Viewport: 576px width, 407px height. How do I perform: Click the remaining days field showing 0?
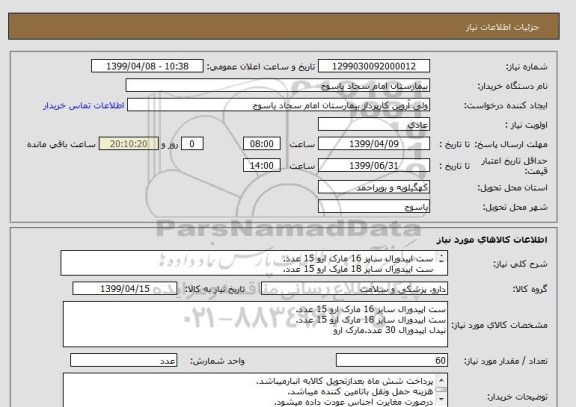click(x=192, y=144)
